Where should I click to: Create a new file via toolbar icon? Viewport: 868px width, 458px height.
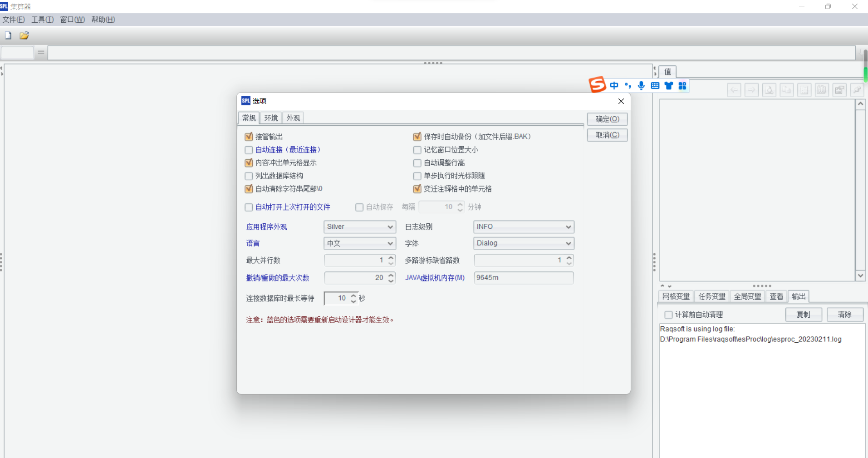click(x=8, y=35)
